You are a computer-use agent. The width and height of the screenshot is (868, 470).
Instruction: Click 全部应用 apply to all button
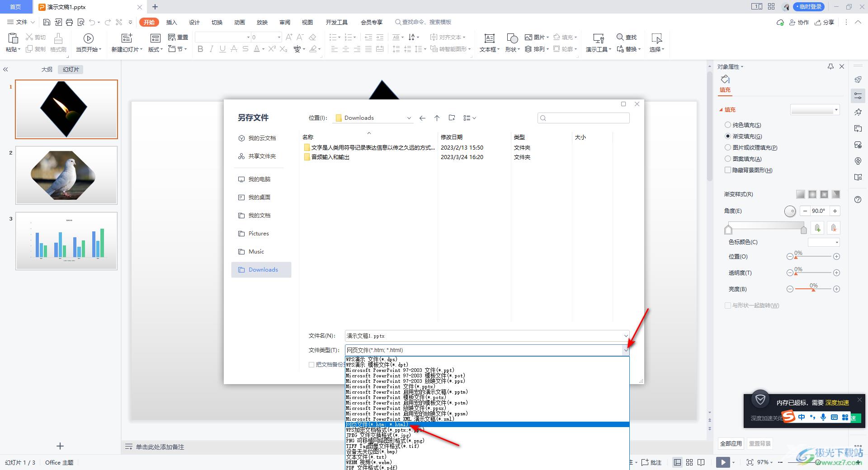731,443
